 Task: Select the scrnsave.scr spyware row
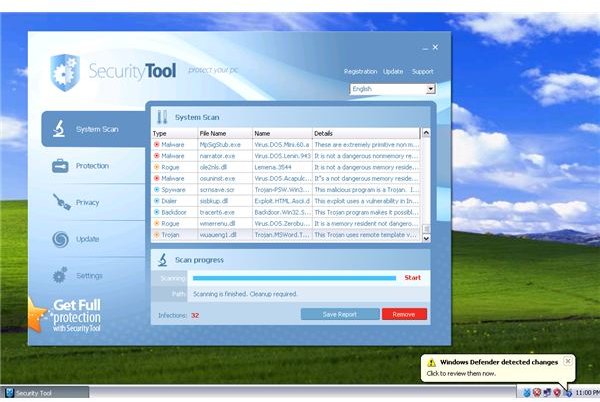pyautogui.click(x=285, y=190)
